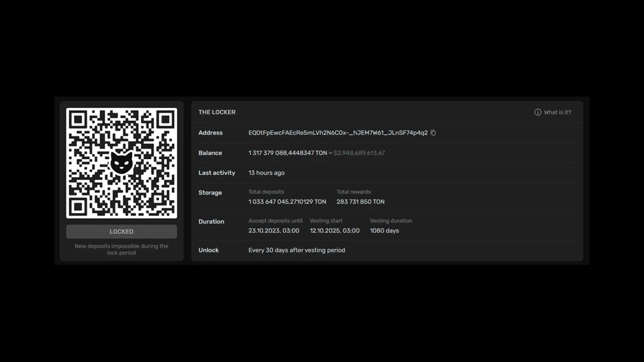Select total deposits 1 033 647 045,2710129 TON
Image resolution: width=644 pixels, height=362 pixels.
(287, 202)
